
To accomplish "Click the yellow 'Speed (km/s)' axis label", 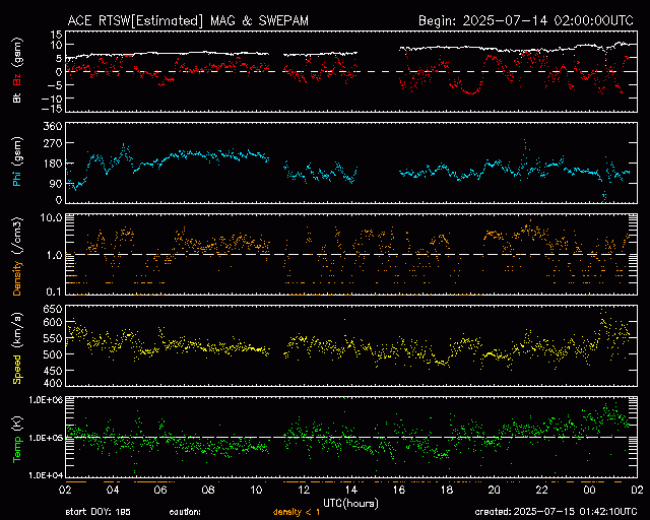I will 17,348.
